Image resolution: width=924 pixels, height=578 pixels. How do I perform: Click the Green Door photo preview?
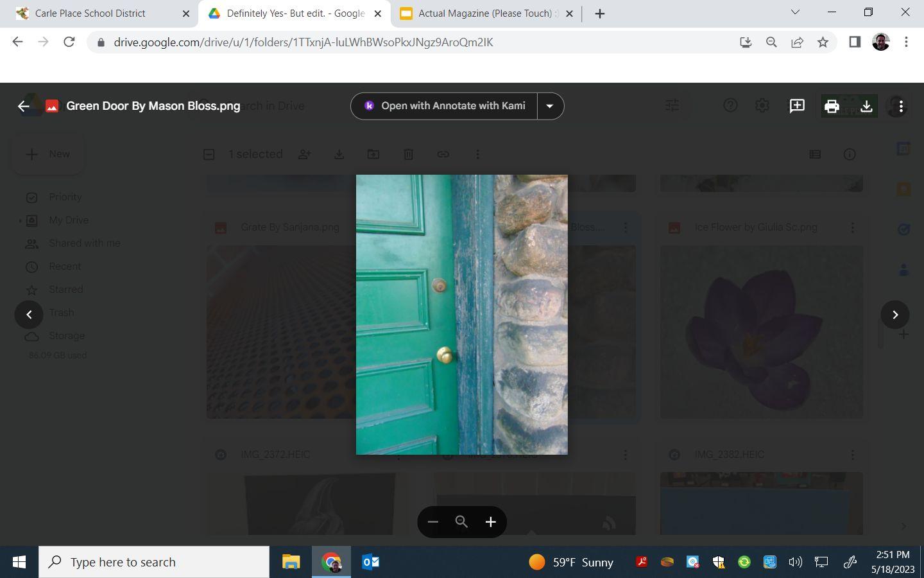click(x=462, y=315)
